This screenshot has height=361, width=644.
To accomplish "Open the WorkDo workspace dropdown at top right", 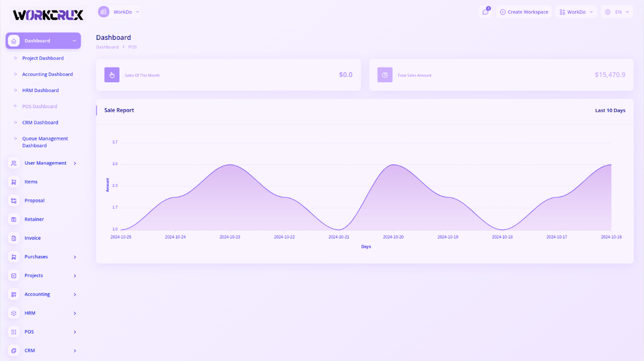I will point(576,12).
